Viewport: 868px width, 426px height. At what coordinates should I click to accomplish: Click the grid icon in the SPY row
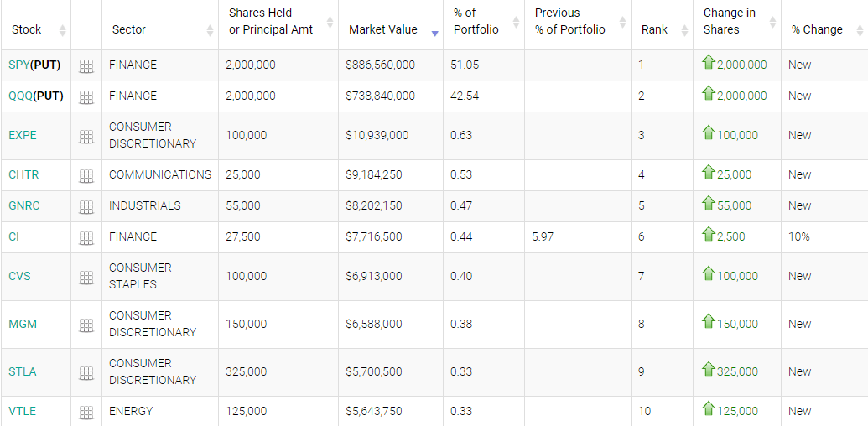tap(86, 65)
